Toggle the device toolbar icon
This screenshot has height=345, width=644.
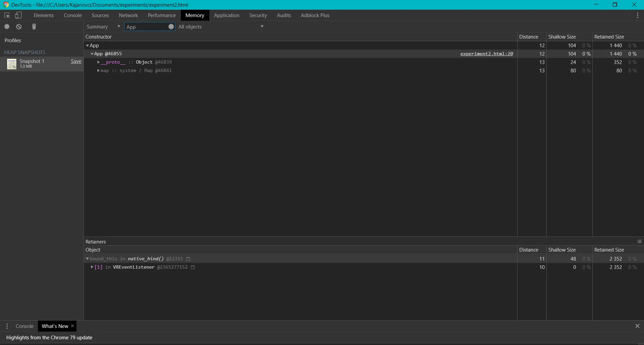[x=19, y=15]
